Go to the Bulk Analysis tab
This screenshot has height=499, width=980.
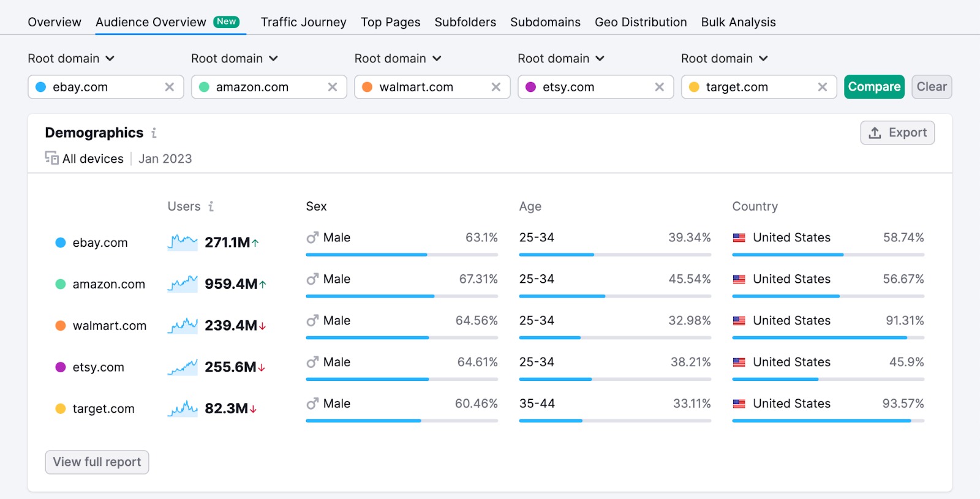(738, 22)
